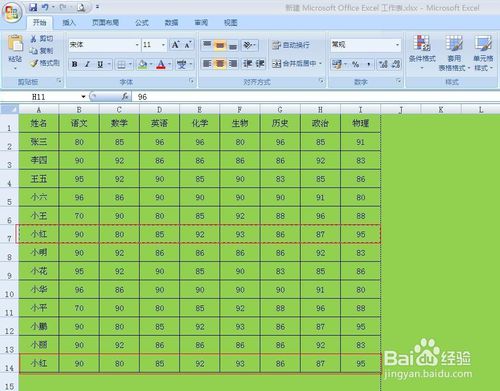This screenshot has width=500, height=391.
Task: Open Print Preview from quick access toolbar
Action: tap(81, 7)
